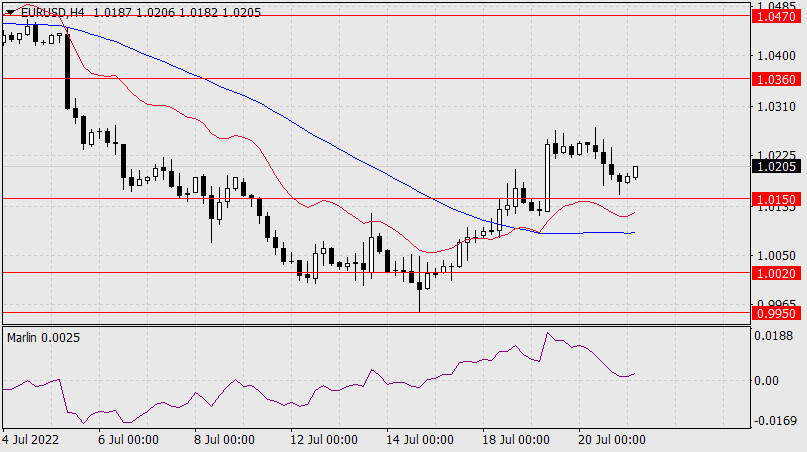Select the 1.0470 red price level label

coord(777,16)
